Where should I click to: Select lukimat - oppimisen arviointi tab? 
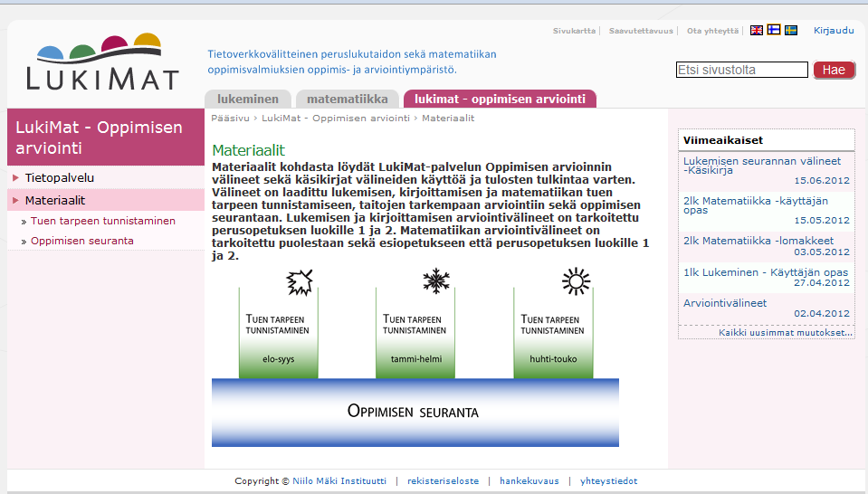500,99
